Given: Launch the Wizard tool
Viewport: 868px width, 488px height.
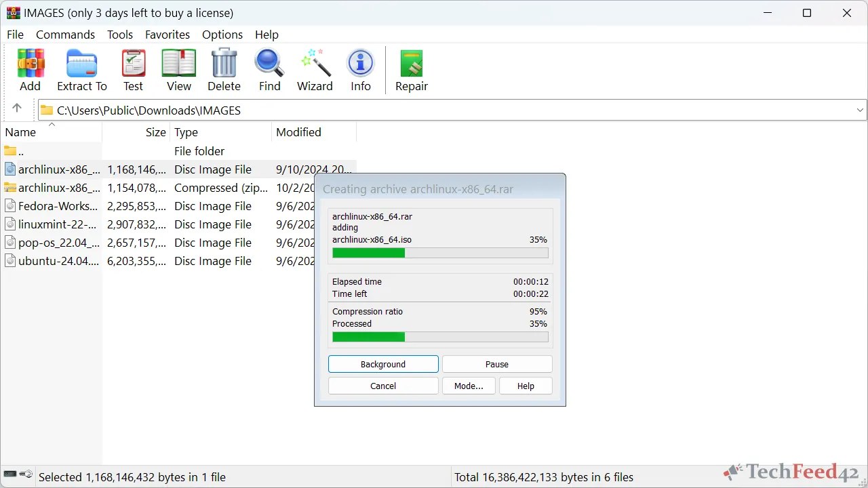Looking at the screenshot, I should (315, 64).
